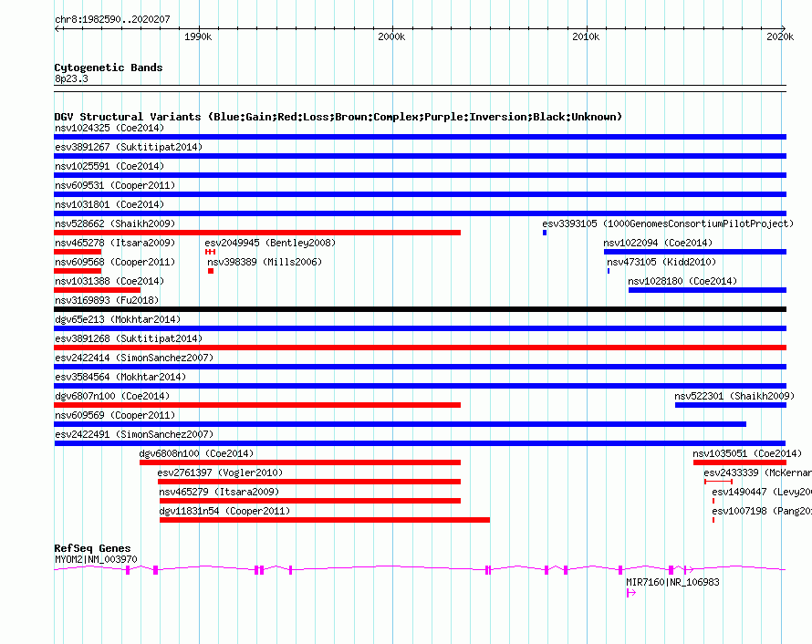Select the dgv6807n100 (Coe2014) label
Screen dimensions: 812x644
click(x=112, y=396)
